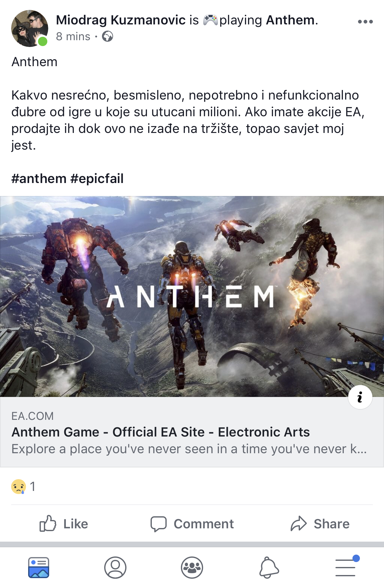
Task: Open the hamburger menu tab
Action: pyautogui.click(x=346, y=567)
